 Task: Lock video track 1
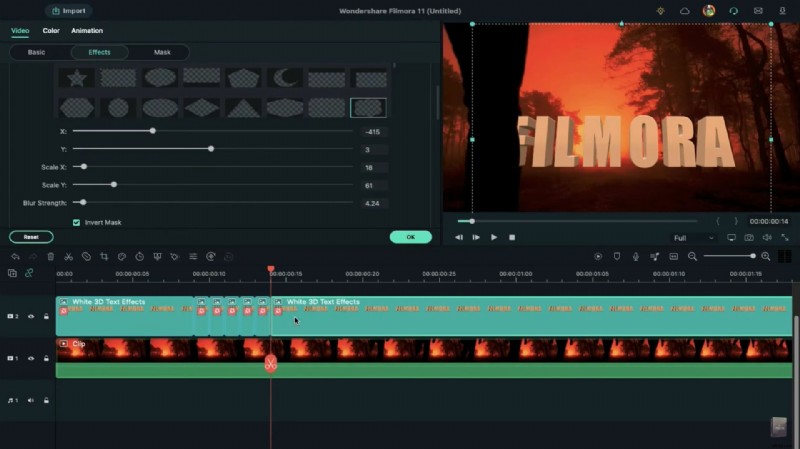pos(46,358)
